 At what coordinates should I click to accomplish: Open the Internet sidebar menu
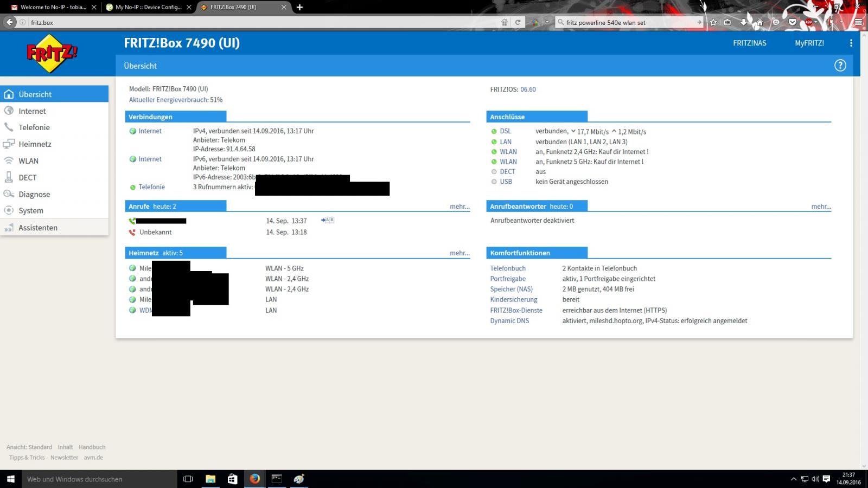pos(54,111)
